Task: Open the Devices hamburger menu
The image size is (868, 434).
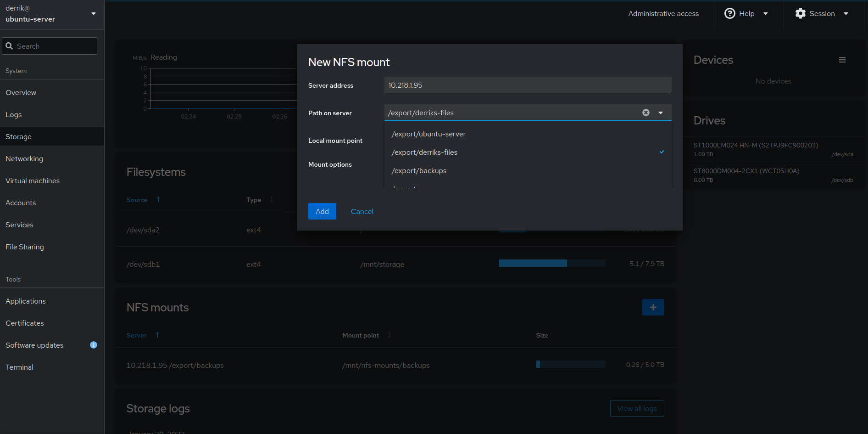Action: coord(842,60)
